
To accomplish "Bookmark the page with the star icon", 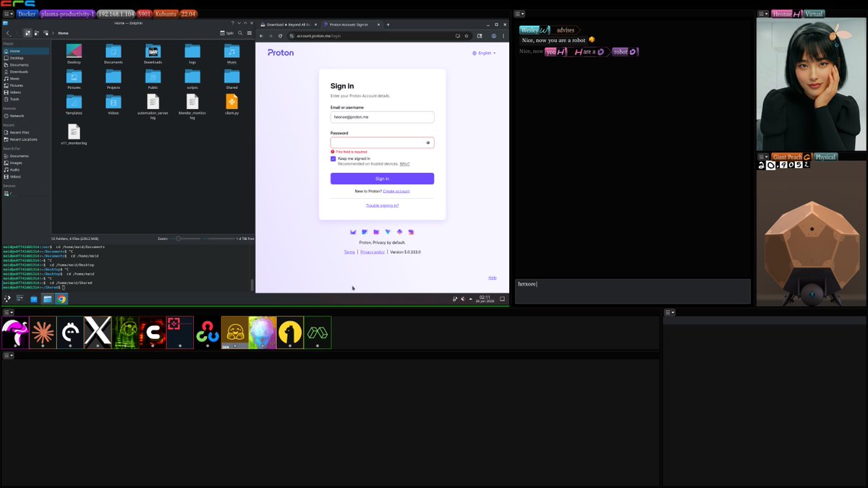I will pos(467,35).
